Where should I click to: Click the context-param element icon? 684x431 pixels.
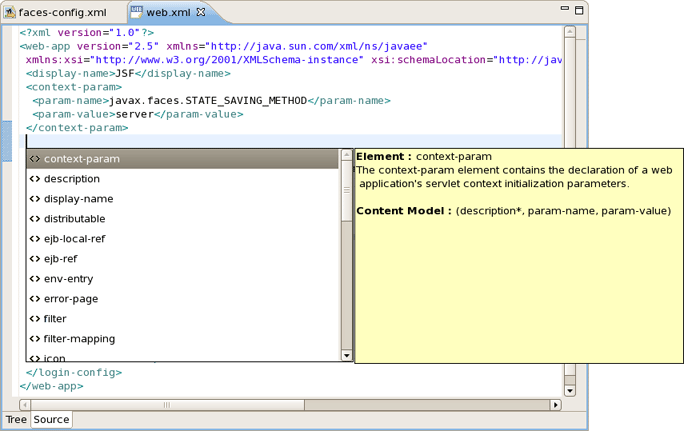click(x=34, y=159)
